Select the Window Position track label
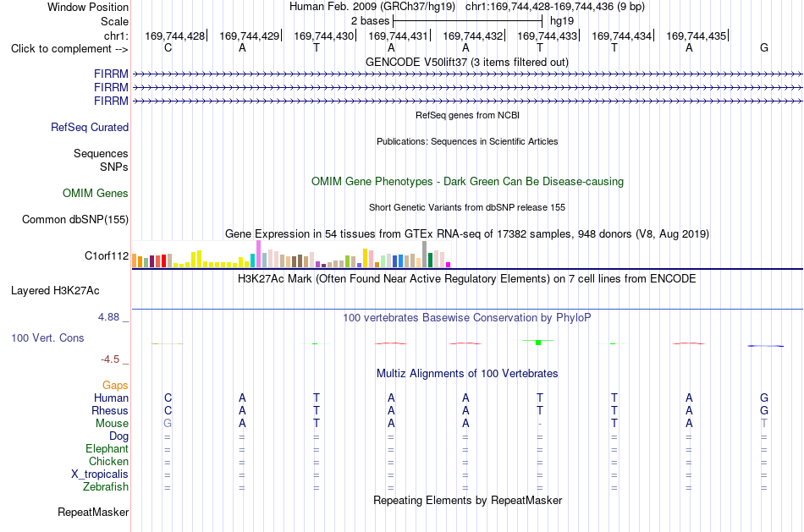 (88, 7)
